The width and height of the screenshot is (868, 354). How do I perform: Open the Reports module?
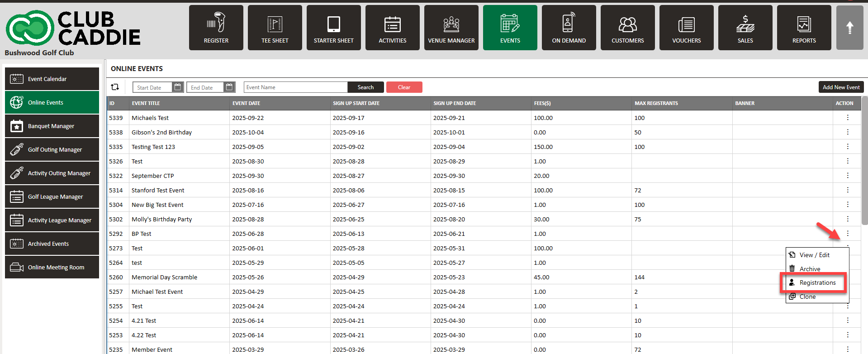804,28
